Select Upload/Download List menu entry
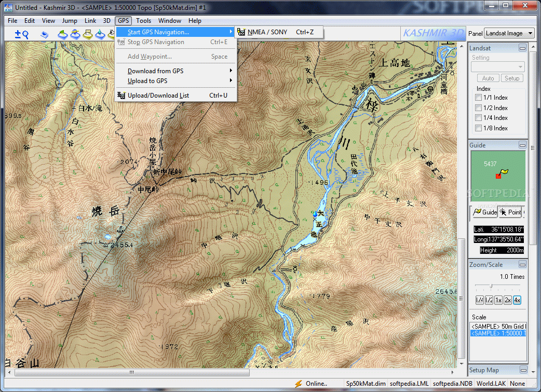Screen dimensions: 541x392 click(176, 95)
